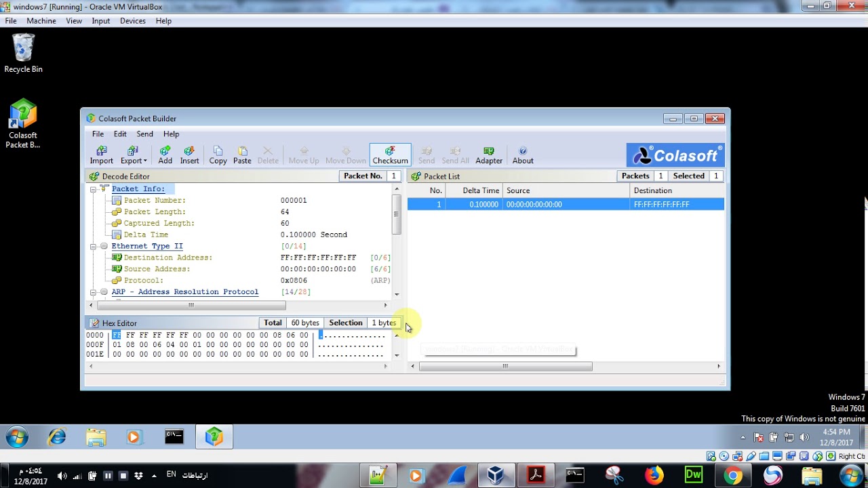This screenshot has width=868, height=488.
Task: Click the 0000 hex offset row label
Action: pyautogui.click(x=95, y=335)
